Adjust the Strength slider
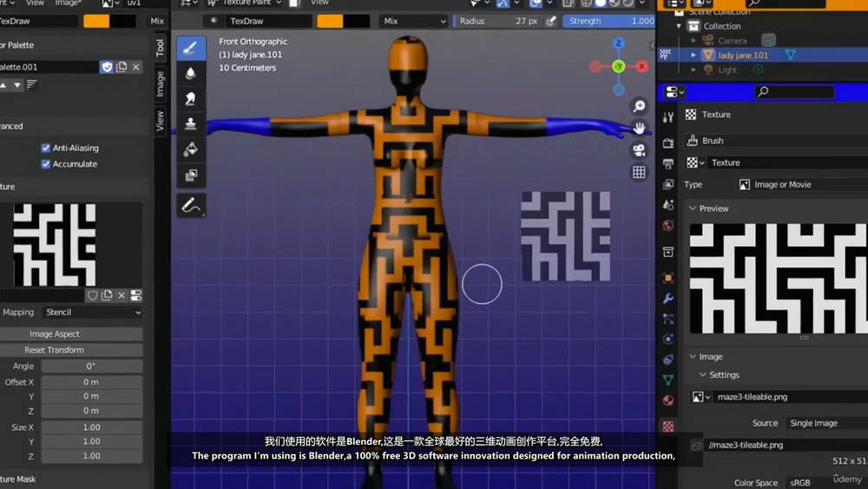 609,21
